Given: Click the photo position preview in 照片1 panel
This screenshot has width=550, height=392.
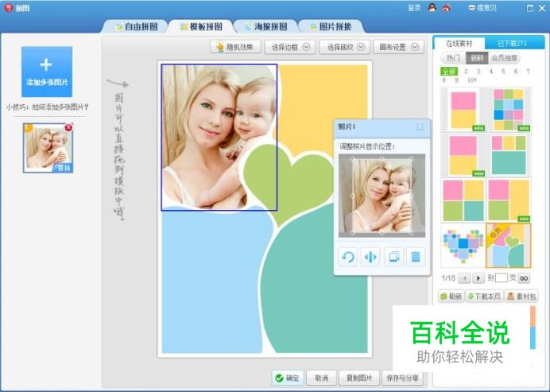Looking at the screenshot, I should (382, 196).
